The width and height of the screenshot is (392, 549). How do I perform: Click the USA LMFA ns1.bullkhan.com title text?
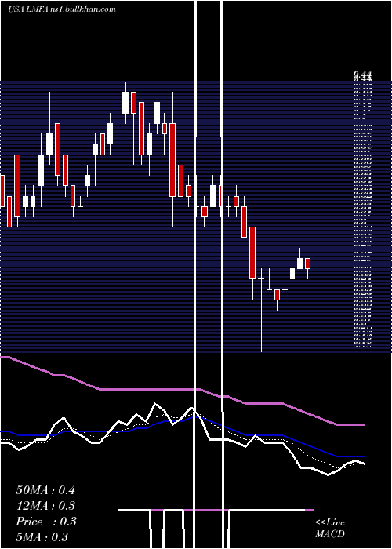[x=62, y=9]
